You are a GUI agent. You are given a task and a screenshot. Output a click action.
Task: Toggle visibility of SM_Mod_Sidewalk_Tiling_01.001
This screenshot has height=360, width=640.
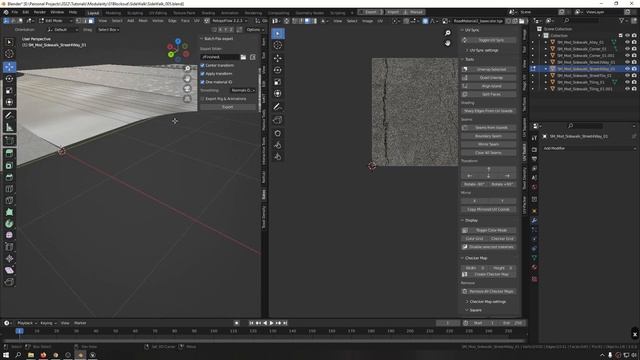(627, 89)
